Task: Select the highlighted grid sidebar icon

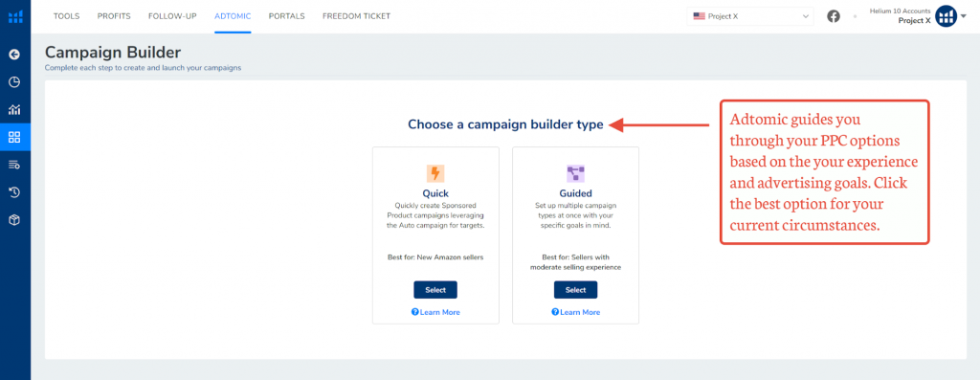Action: [x=14, y=138]
